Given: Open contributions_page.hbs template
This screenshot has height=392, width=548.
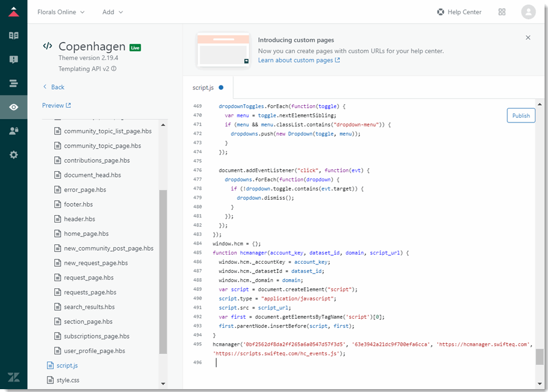Looking at the screenshot, I should point(97,160).
